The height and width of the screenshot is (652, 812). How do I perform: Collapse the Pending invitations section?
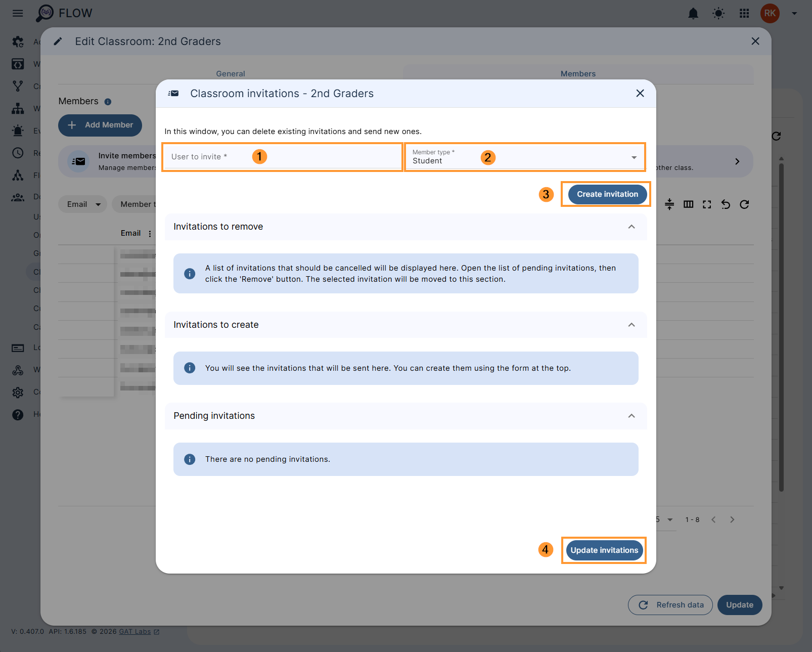pos(631,416)
